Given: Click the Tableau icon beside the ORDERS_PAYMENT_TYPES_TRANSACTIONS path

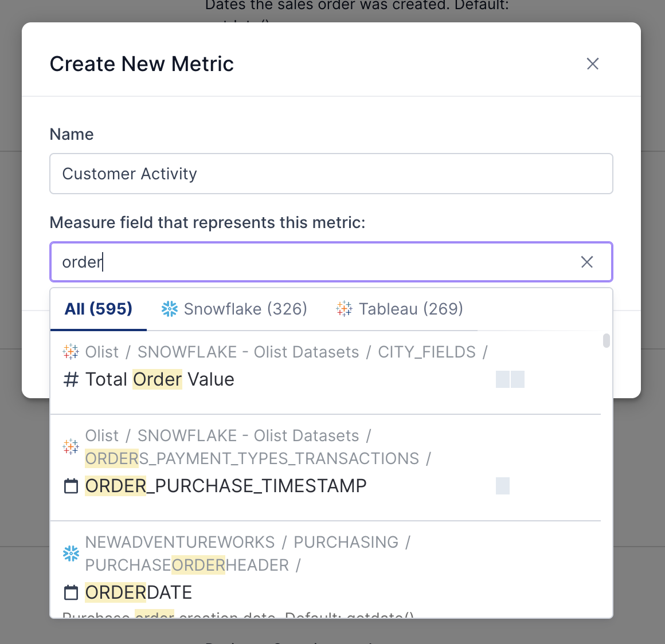Looking at the screenshot, I should (71, 447).
